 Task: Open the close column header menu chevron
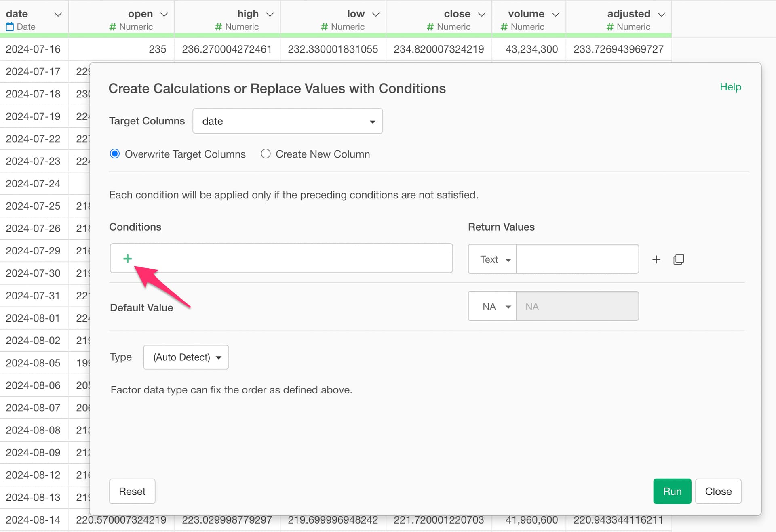481,14
